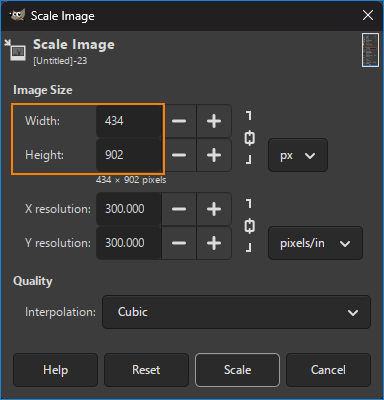Decrease Height with the minus button
384x400 pixels.
179,155
